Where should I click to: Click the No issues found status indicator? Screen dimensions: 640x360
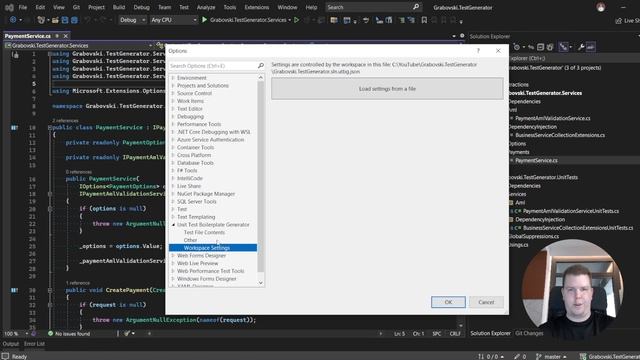click(x=69, y=333)
